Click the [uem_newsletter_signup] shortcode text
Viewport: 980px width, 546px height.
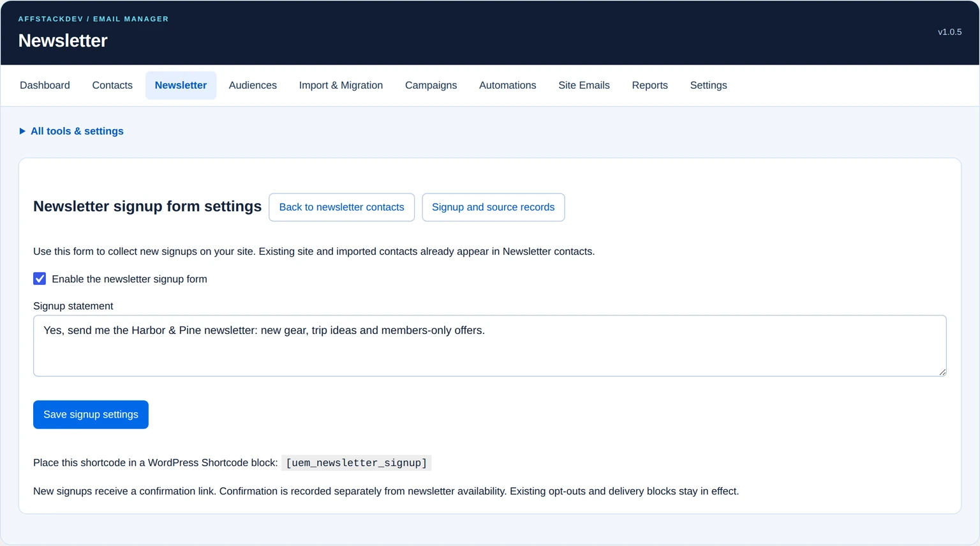(x=357, y=463)
